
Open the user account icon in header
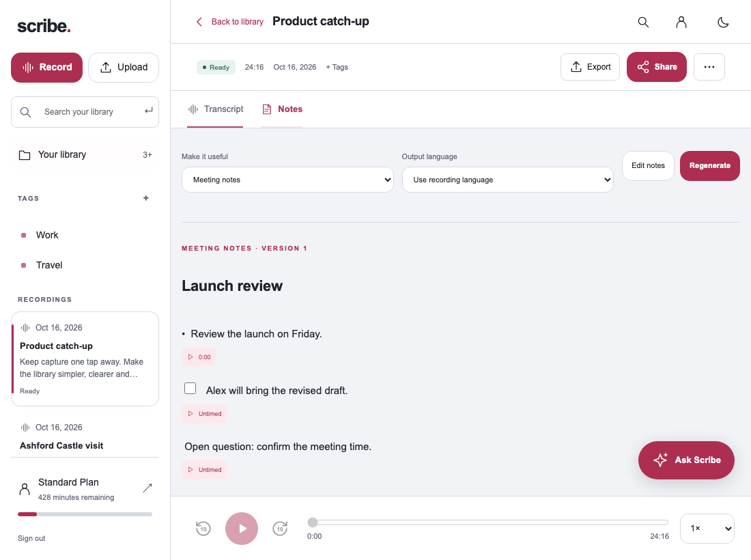[x=681, y=22]
